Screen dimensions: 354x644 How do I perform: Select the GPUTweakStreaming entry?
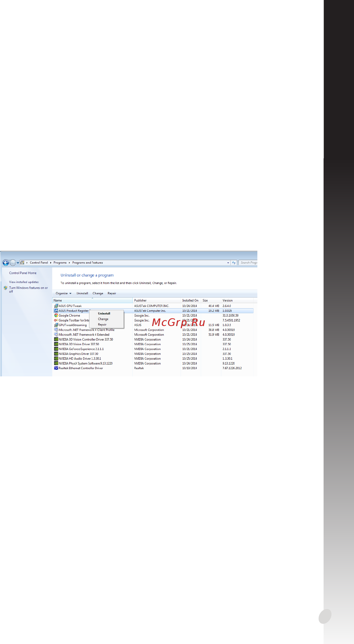[153, 325]
